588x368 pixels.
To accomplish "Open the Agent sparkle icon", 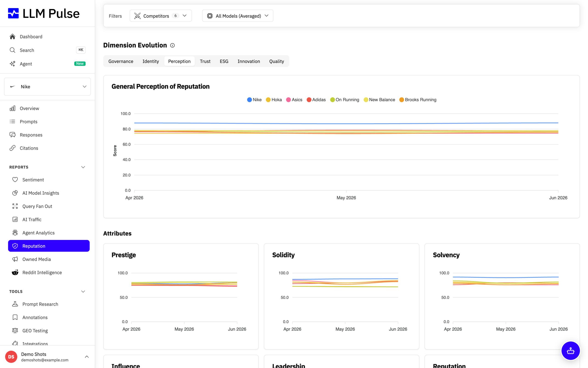I will coord(12,64).
